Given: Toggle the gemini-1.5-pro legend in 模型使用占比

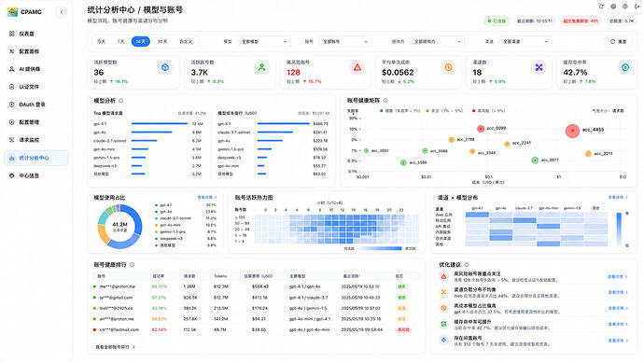Looking at the screenshot, I should point(169,232).
